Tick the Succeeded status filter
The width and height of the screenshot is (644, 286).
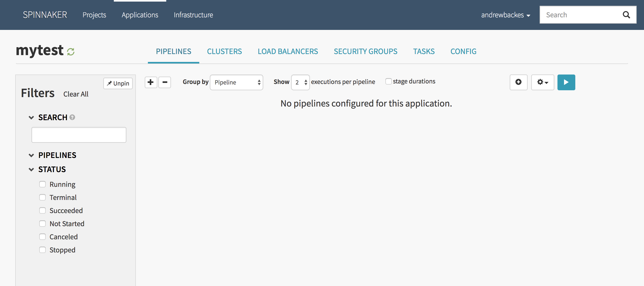coord(42,210)
